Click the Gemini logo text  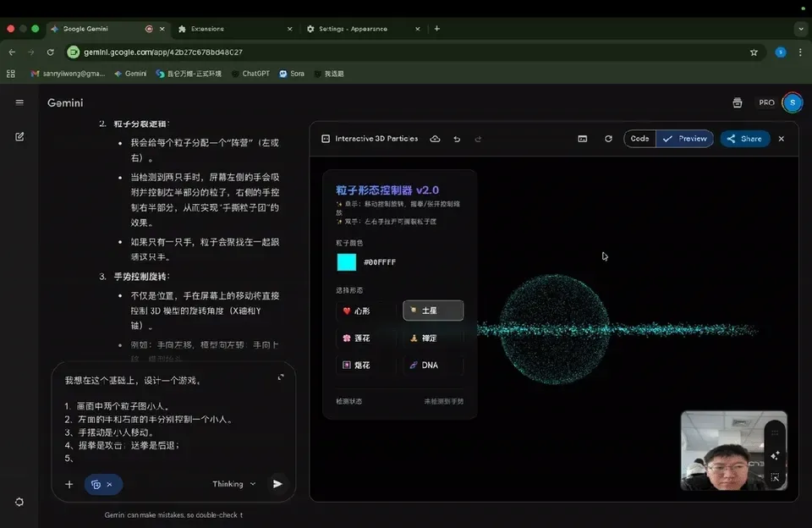point(65,102)
